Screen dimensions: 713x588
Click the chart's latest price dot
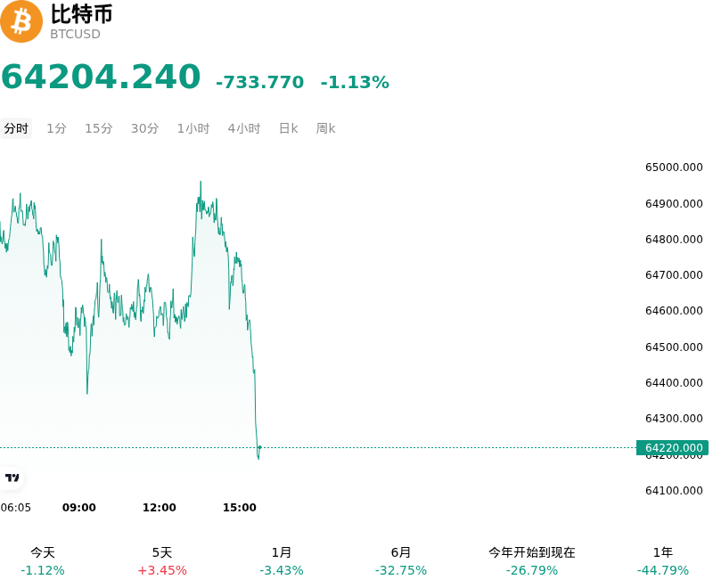259,447
